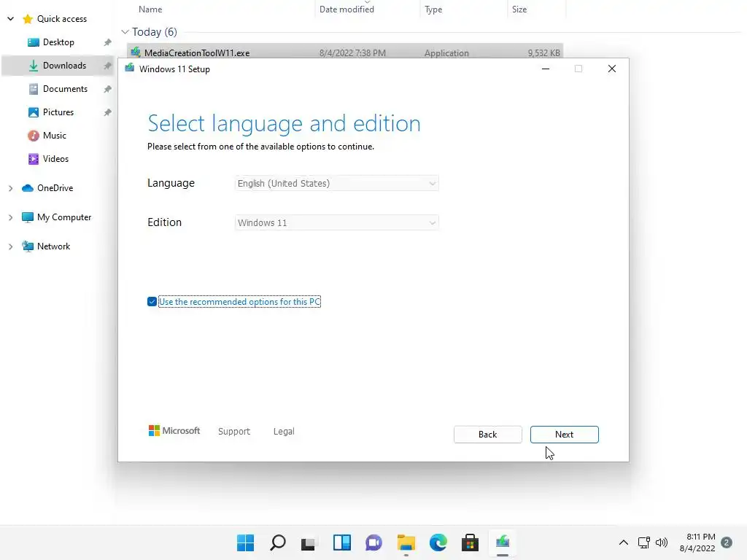The width and height of the screenshot is (747, 560).
Task: Open Chat app on taskbar
Action: click(x=373, y=542)
